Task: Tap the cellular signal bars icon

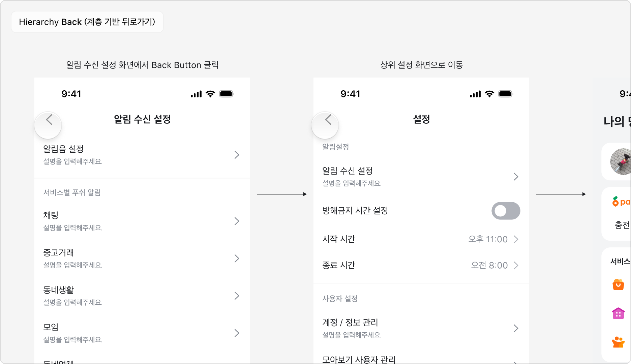Action: click(x=196, y=94)
